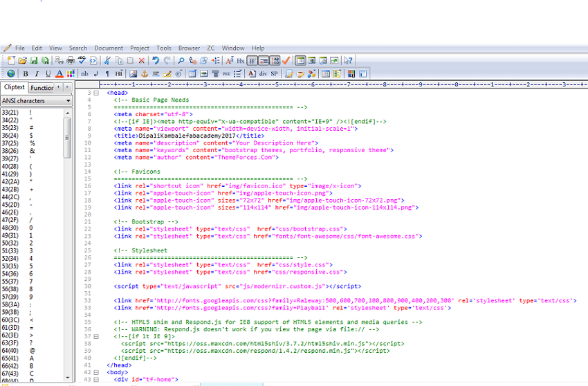The height and width of the screenshot is (386, 588).
Task: Apply Italic HTML tag
Action: pyautogui.click(x=37, y=73)
